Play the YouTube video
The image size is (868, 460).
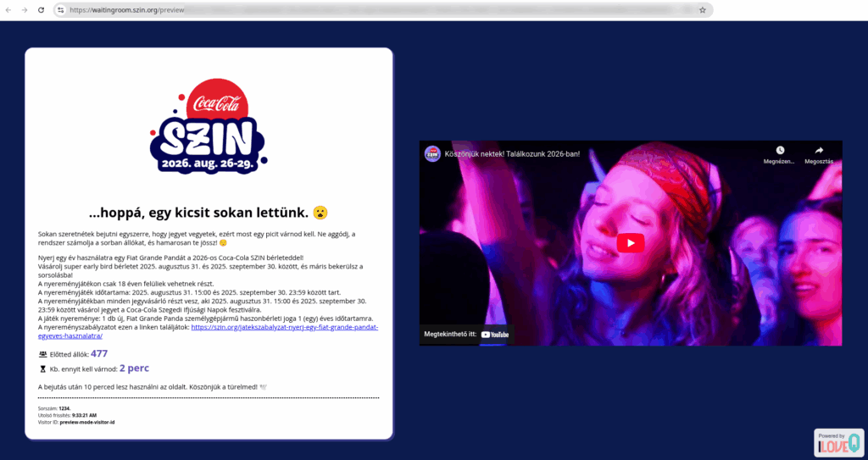click(x=630, y=243)
